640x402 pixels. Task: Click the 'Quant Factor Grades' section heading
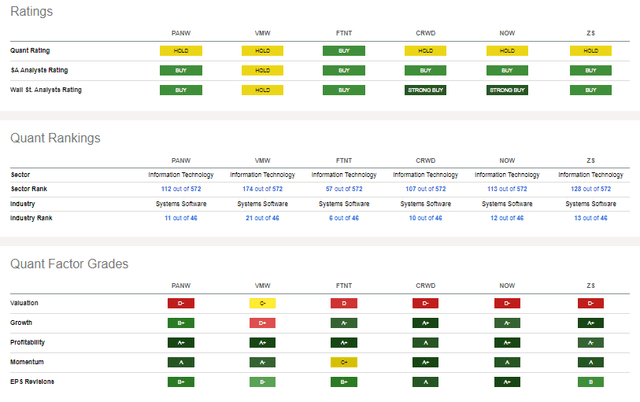point(69,264)
